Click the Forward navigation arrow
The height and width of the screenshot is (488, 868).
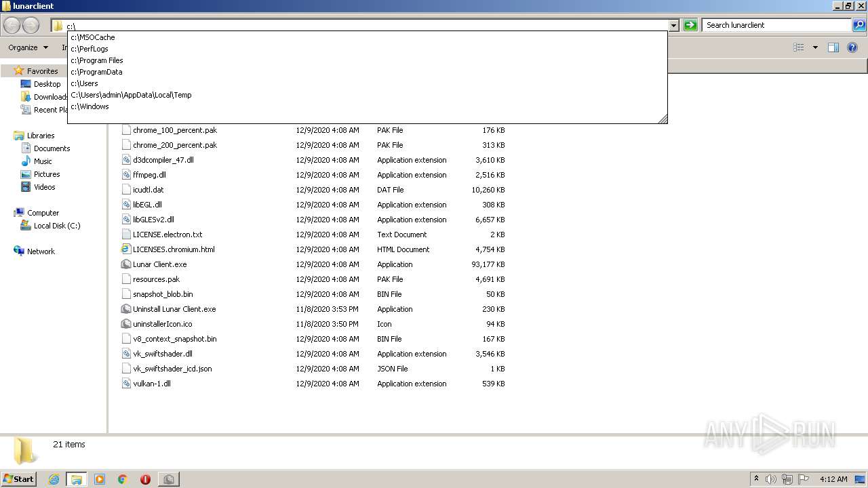click(x=31, y=25)
